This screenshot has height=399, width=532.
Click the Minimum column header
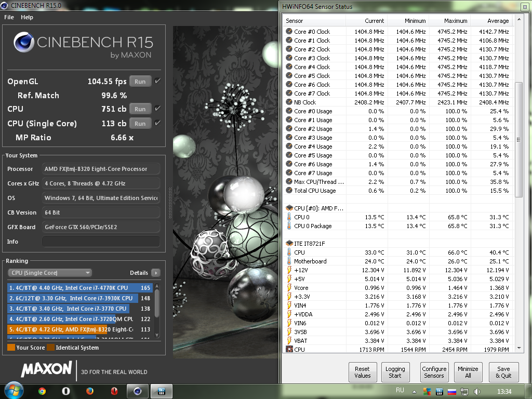click(408, 21)
